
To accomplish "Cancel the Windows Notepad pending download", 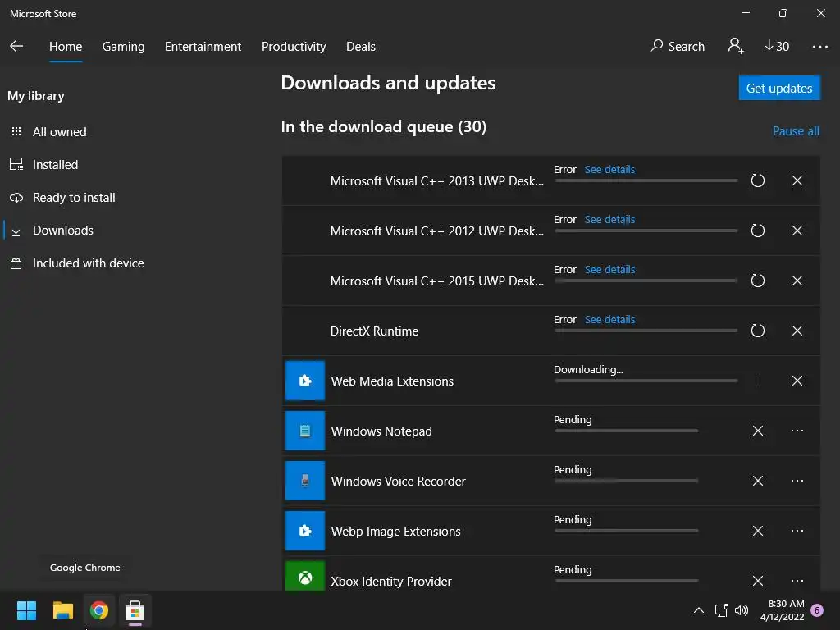I will click(x=757, y=431).
